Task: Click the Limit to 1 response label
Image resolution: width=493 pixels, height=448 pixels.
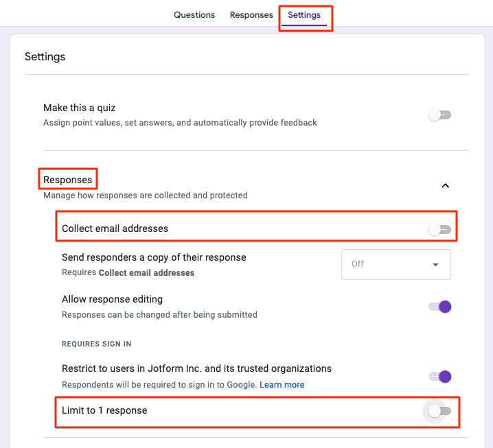Action: [x=104, y=410]
